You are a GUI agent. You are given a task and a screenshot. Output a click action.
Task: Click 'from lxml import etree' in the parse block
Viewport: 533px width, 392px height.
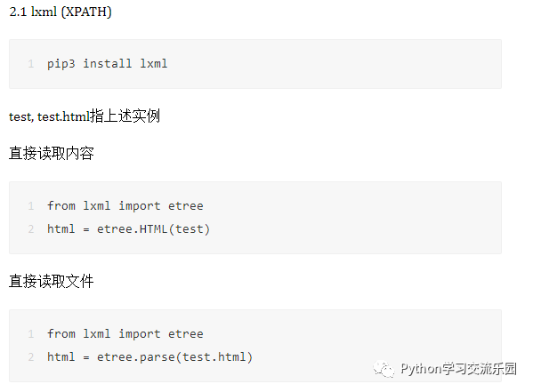125,334
